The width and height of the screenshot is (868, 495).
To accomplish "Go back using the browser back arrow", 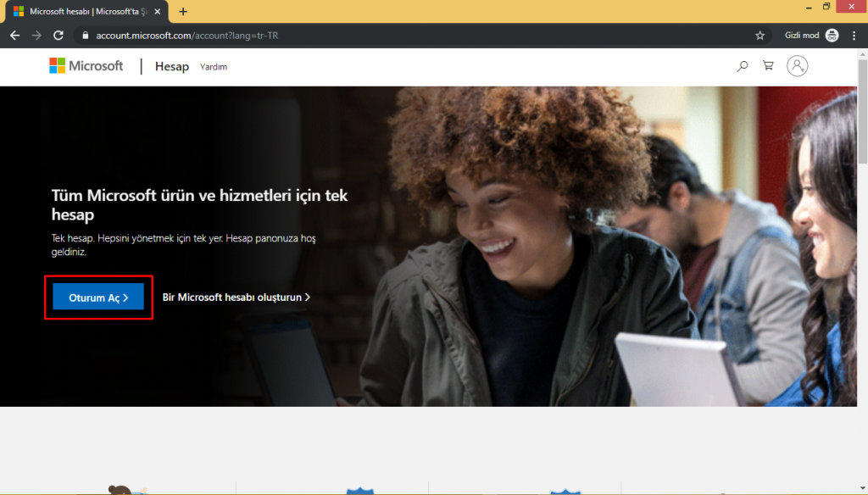I will point(15,36).
